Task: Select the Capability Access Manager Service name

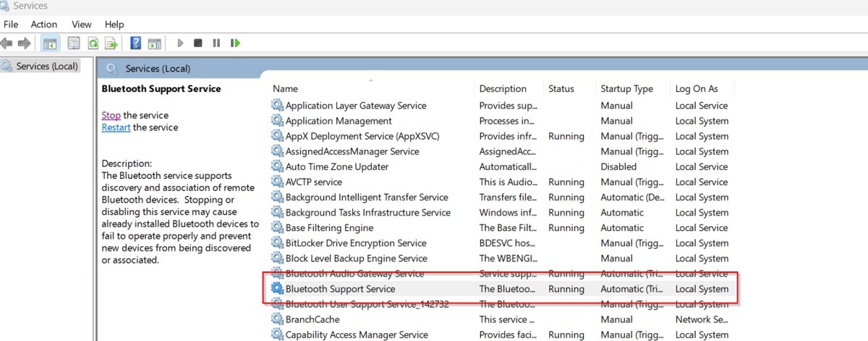Action: pos(357,334)
